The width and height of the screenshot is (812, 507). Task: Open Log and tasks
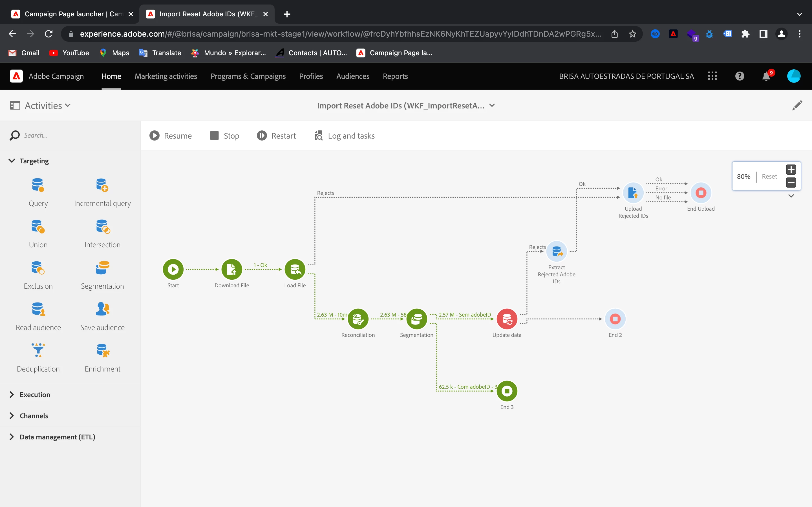pos(345,136)
